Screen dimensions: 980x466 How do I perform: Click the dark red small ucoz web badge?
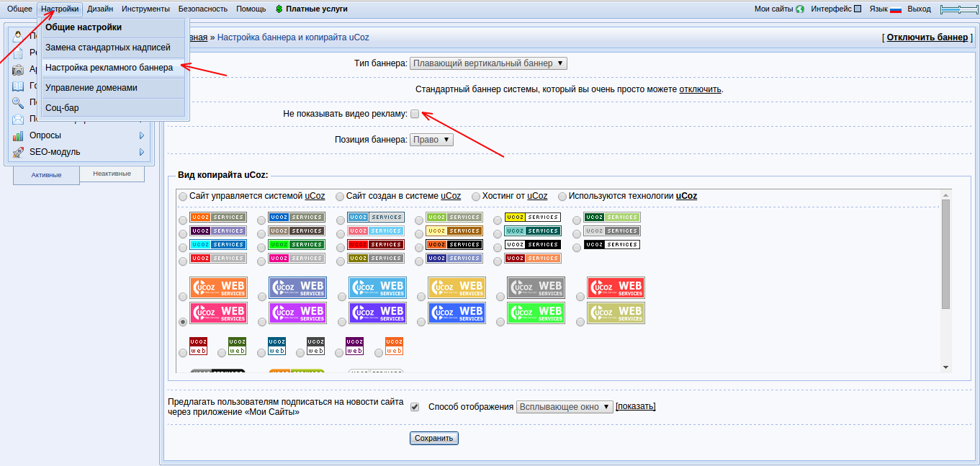pos(198,346)
